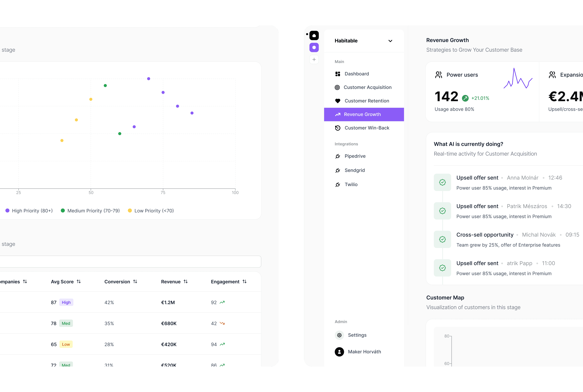583x392 pixels.
Task: Click the Low score badge
Action: point(66,344)
